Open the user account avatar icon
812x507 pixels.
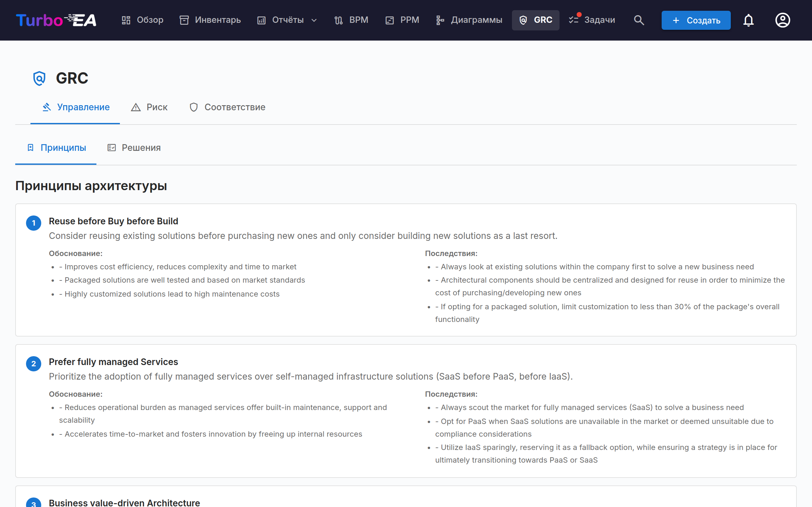(x=783, y=20)
